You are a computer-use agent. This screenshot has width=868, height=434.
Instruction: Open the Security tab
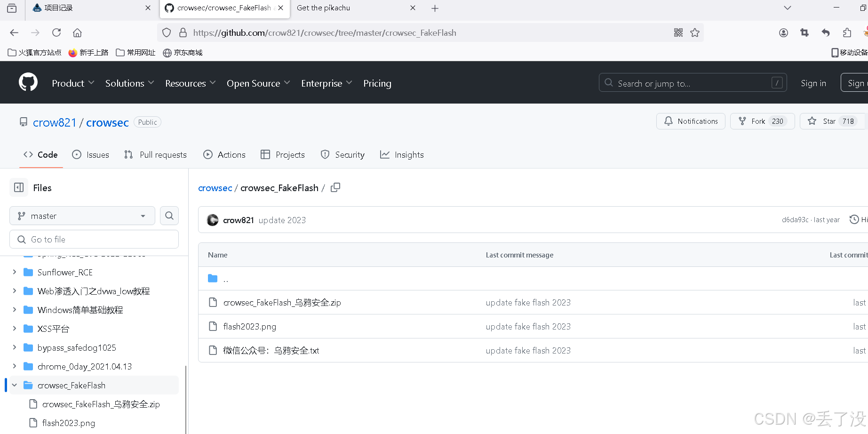click(x=342, y=154)
